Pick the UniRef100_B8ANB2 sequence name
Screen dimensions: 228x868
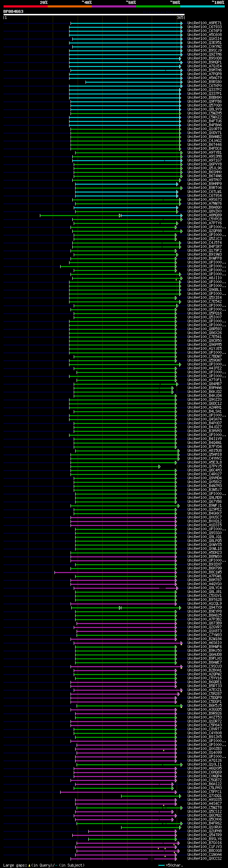point(204,137)
